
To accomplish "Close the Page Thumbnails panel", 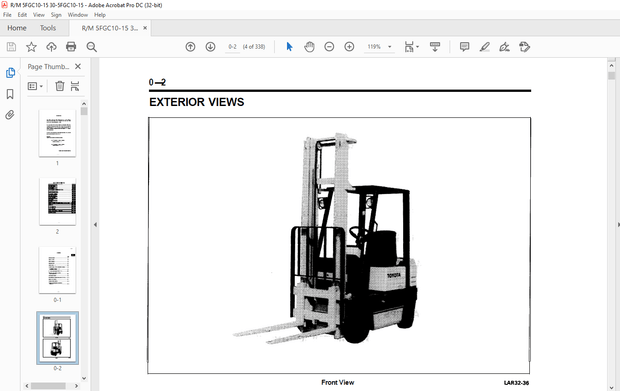I will click(x=78, y=66).
